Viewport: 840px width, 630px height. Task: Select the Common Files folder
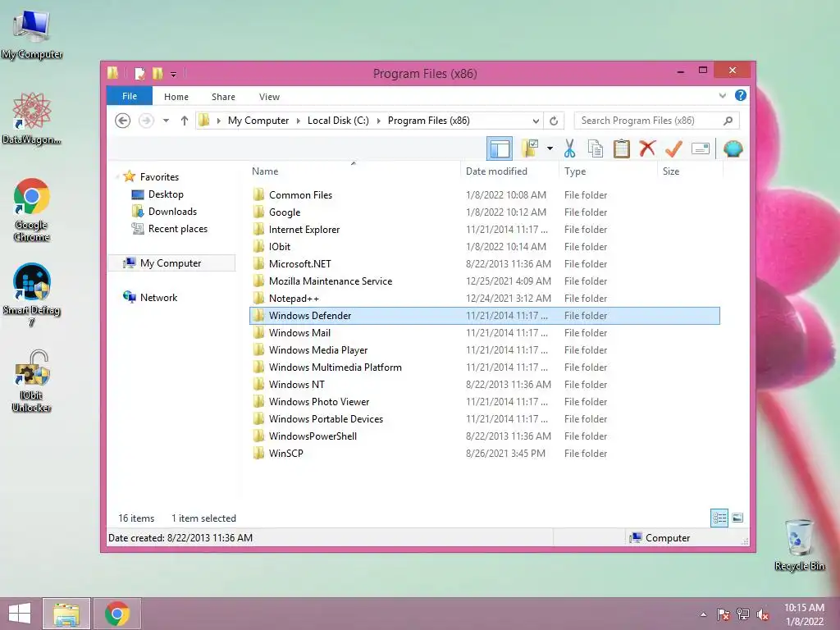484,195
